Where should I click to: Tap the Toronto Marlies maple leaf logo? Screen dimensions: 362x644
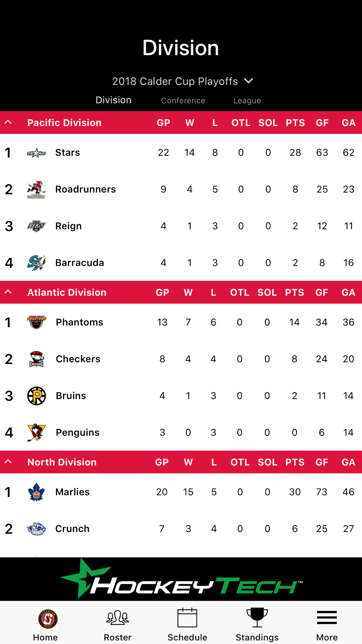point(36,492)
